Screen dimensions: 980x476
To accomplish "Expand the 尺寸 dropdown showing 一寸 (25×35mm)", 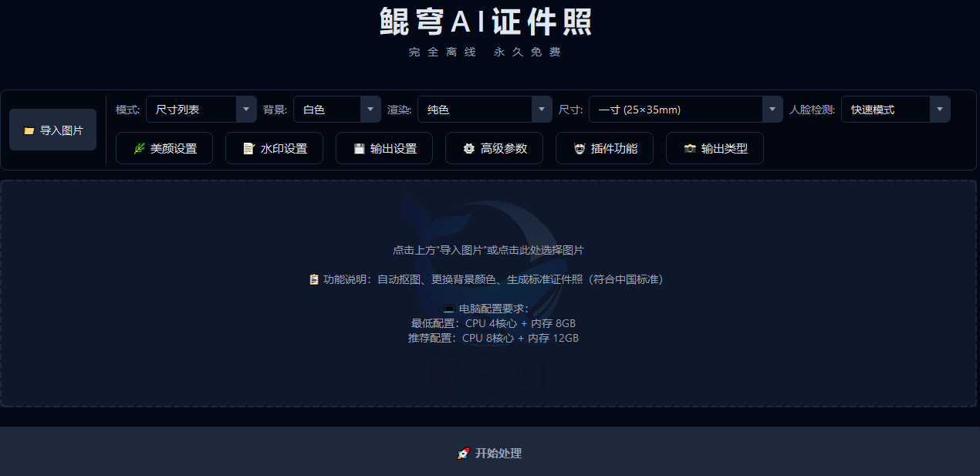I will click(685, 110).
